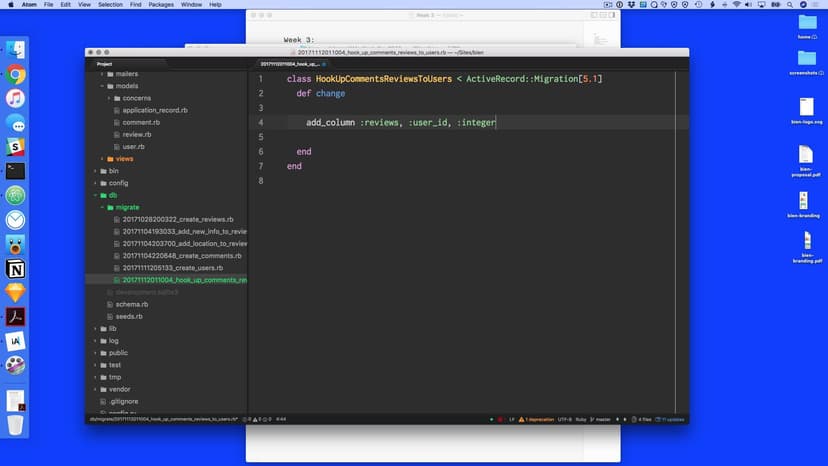The height and width of the screenshot is (466, 828).
Task: Collapse the db folder
Action: pos(112,195)
